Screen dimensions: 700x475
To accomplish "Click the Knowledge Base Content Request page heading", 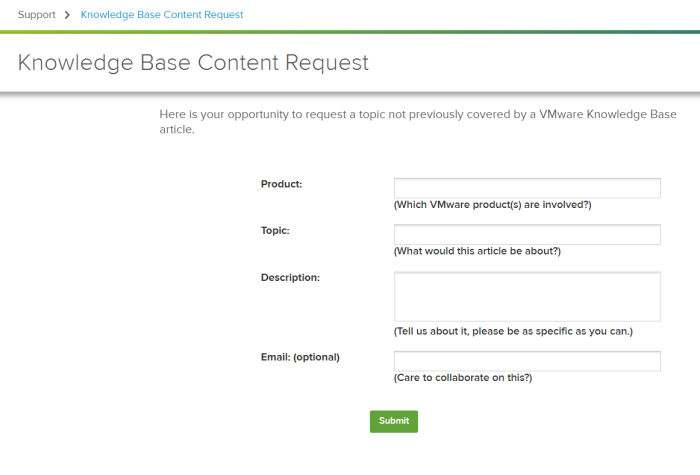I will pos(193,62).
